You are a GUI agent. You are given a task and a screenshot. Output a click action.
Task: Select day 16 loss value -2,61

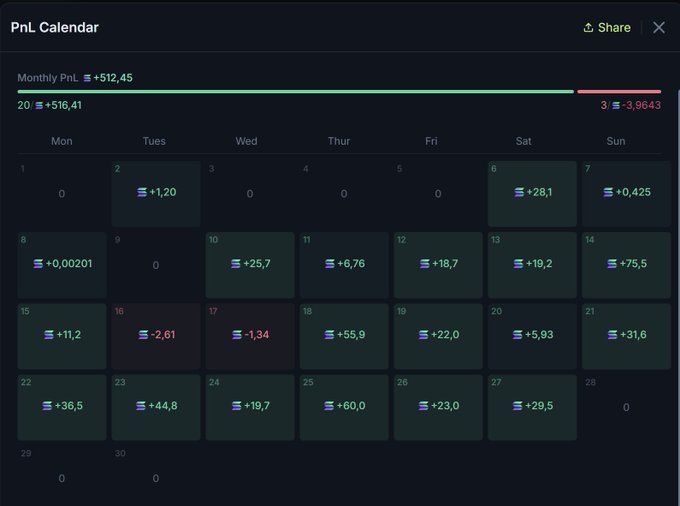pos(163,335)
